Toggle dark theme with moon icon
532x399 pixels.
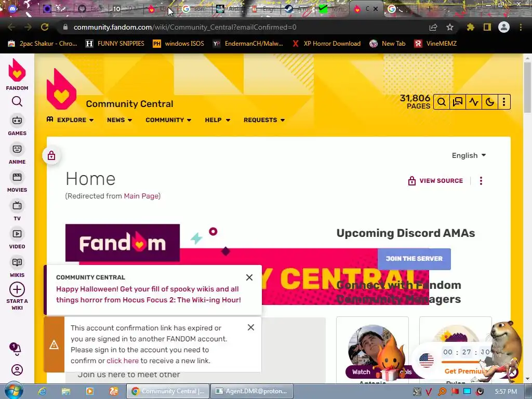point(490,102)
